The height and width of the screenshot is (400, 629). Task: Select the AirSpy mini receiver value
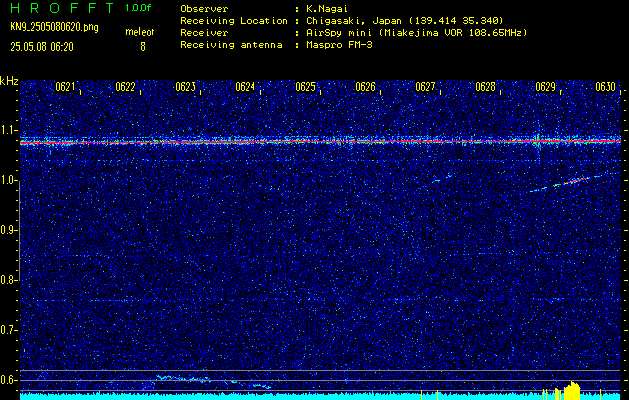click(416, 33)
